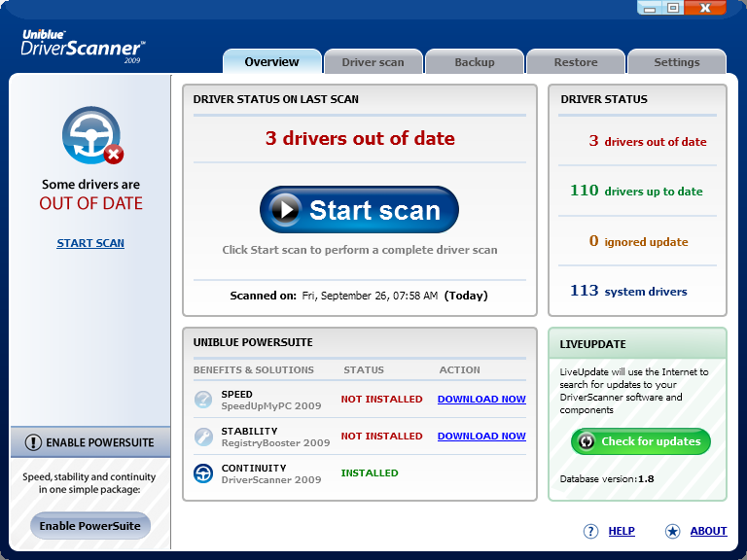Click the green Check for updates button
The height and width of the screenshot is (560, 747).
(641, 441)
